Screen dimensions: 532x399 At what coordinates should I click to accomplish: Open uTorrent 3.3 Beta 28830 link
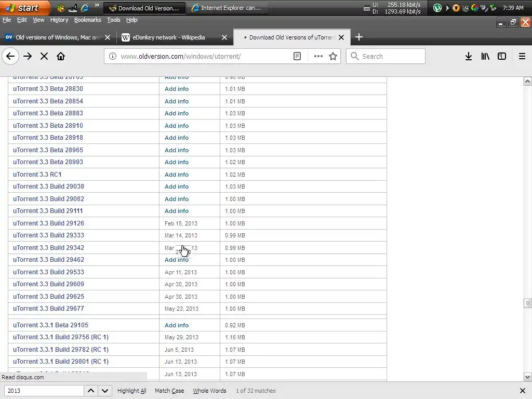click(48, 89)
